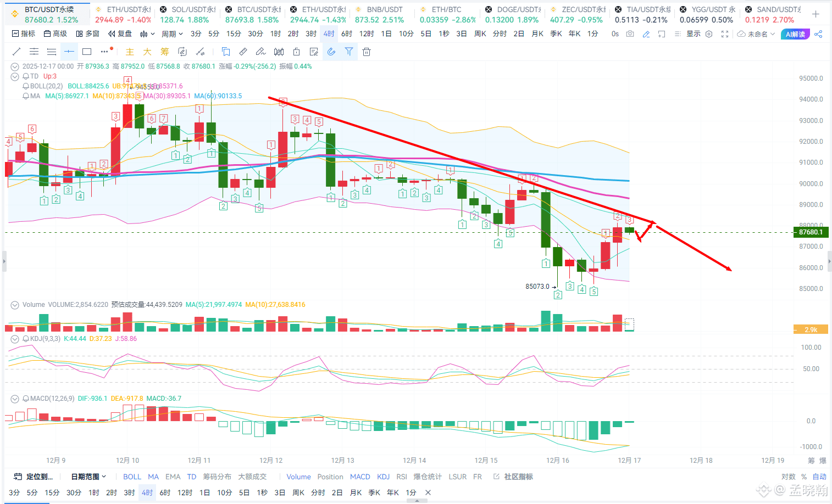
Task: Select the rectangle drawing tool
Action: [87, 52]
